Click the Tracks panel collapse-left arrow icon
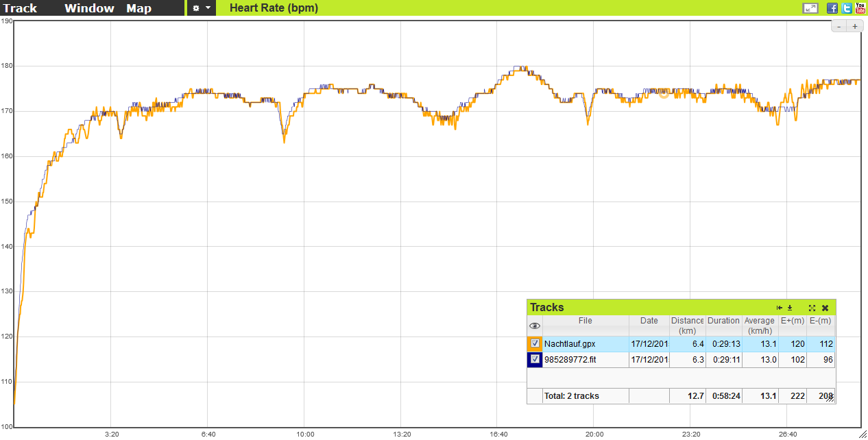The image size is (868, 440). click(x=780, y=308)
